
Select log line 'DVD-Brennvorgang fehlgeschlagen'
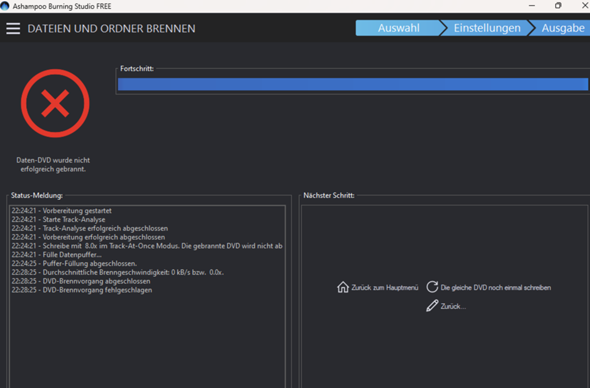pyautogui.click(x=82, y=290)
